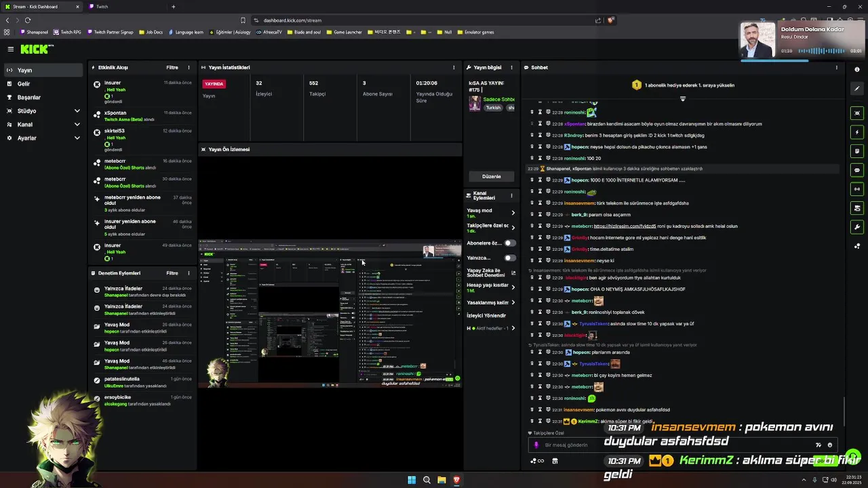Toggle moderation log widget icon in right toolbar
Viewport: 868px width, 488px height.
(857, 151)
